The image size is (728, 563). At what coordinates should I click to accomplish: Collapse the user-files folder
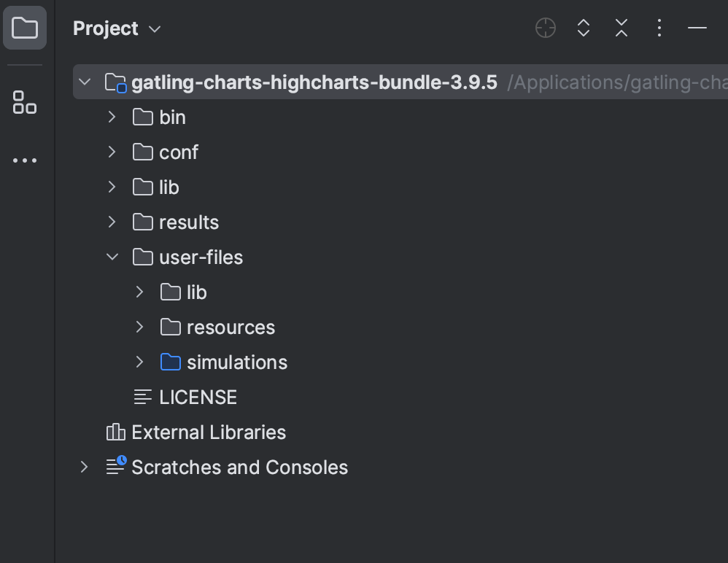click(112, 257)
